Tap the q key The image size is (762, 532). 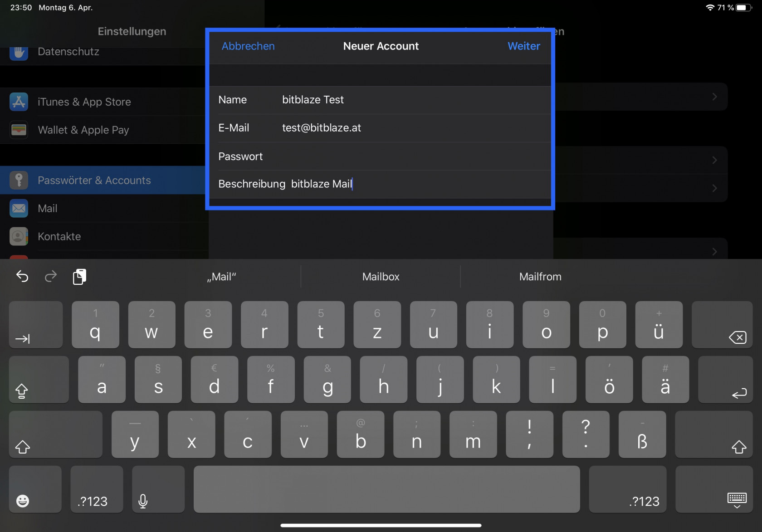click(95, 325)
